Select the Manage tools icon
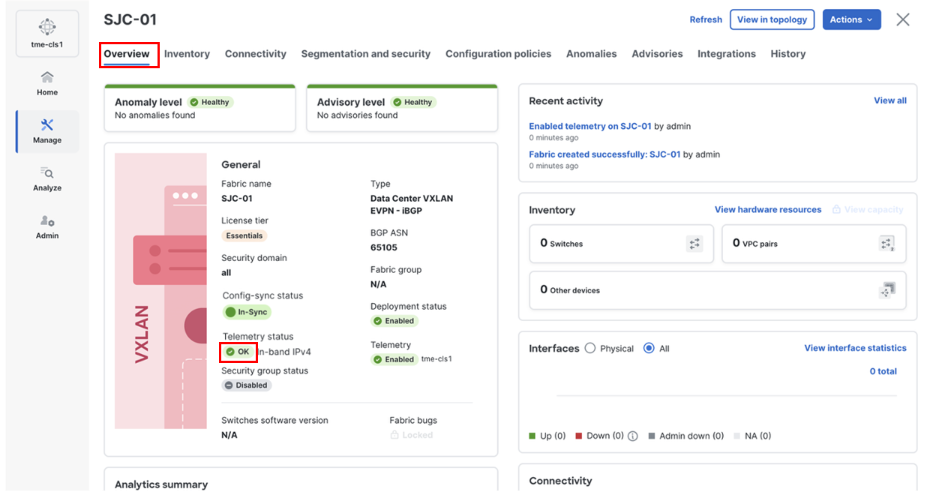 pos(47,125)
